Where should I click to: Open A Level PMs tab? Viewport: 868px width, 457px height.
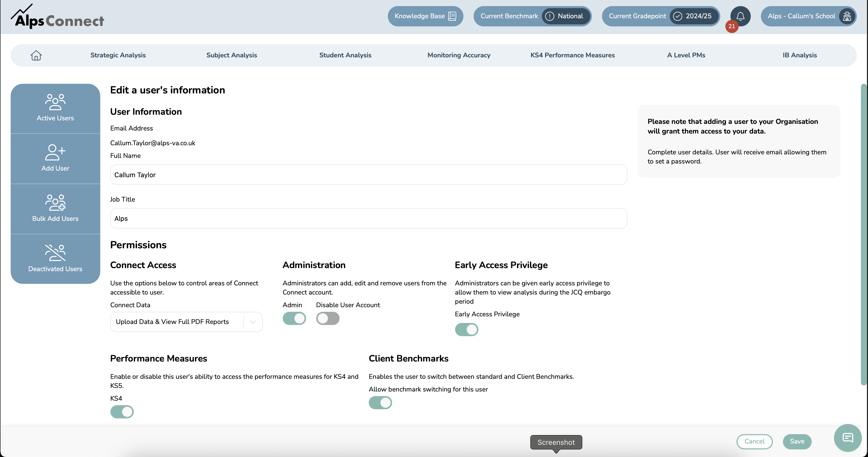point(686,55)
